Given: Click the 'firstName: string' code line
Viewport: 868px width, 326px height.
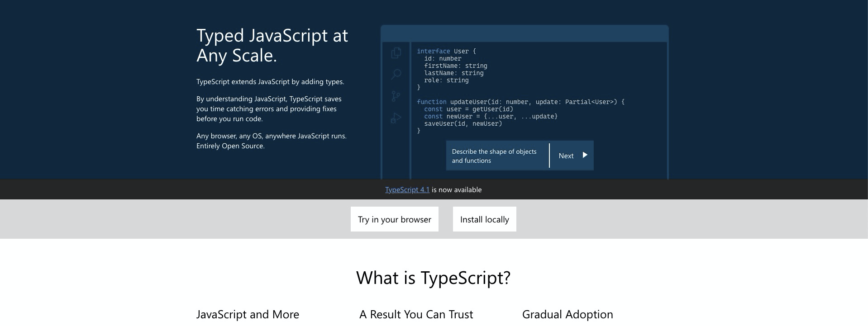Looking at the screenshot, I should (456, 66).
